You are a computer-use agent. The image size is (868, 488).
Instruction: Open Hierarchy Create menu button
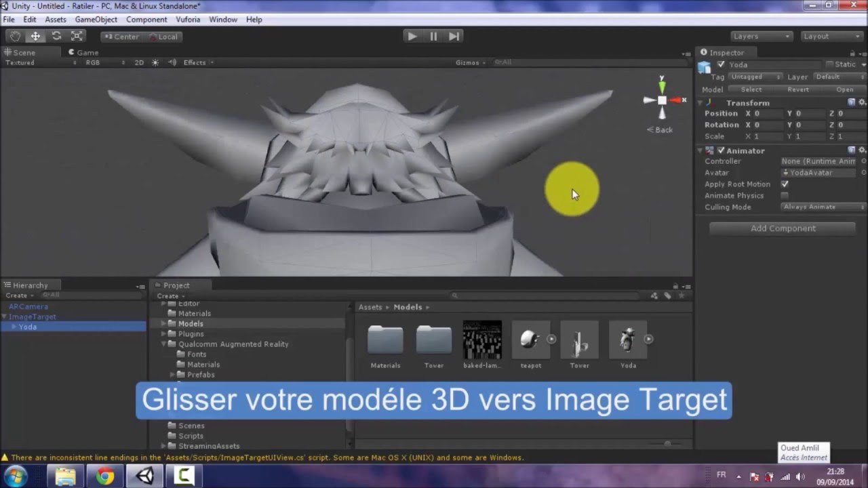pos(18,296)
